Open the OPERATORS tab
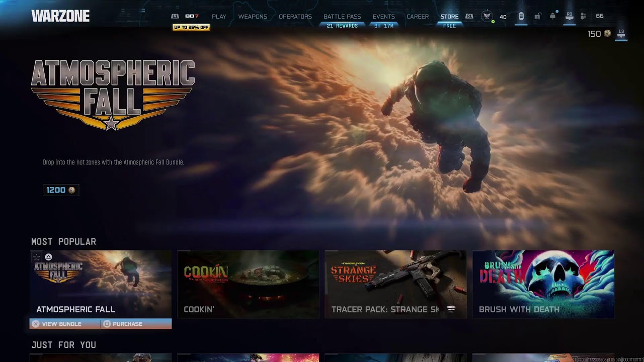644x362 pixels. point(295,17)
